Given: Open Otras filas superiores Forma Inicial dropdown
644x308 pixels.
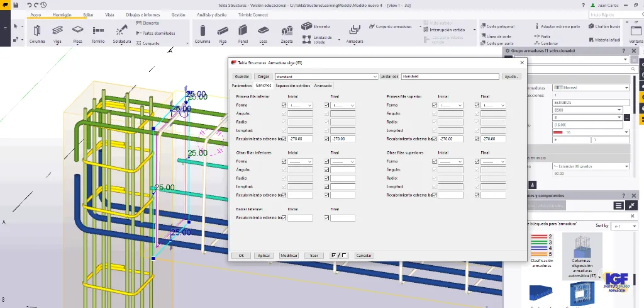Looking at the screenshot, I should point(450,162).
